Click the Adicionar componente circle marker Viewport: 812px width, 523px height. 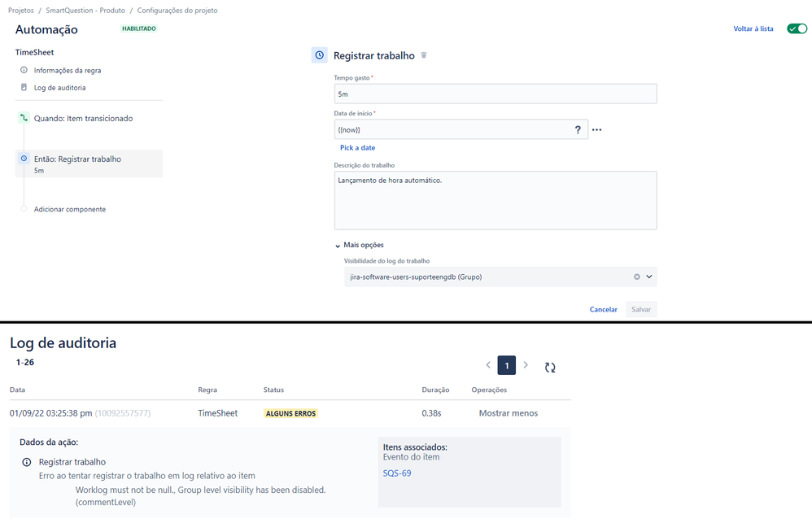click(24, 209)
